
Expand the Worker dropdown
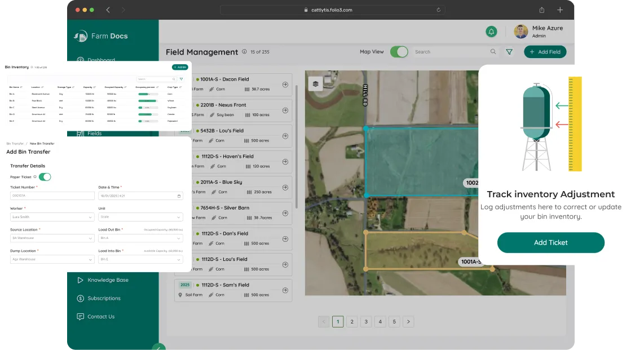coord(52,217)
